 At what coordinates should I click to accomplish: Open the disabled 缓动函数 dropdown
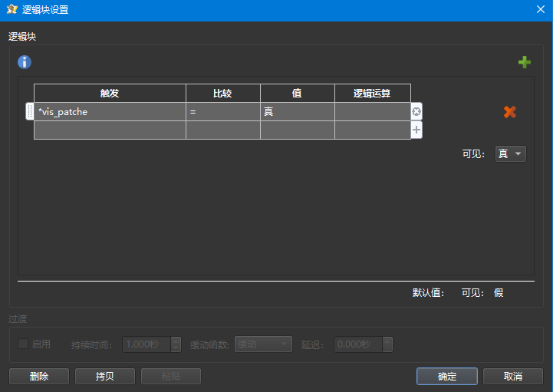click(263, 344)
